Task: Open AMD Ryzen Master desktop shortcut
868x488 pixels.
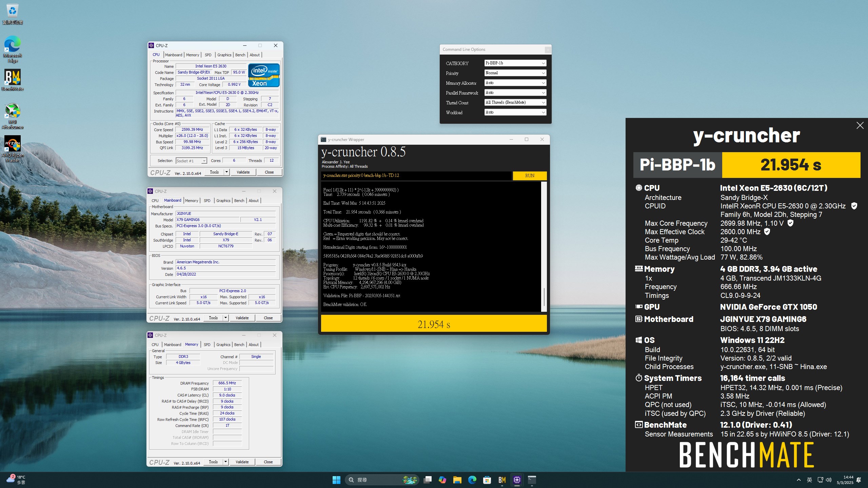Action: (13, 149)
